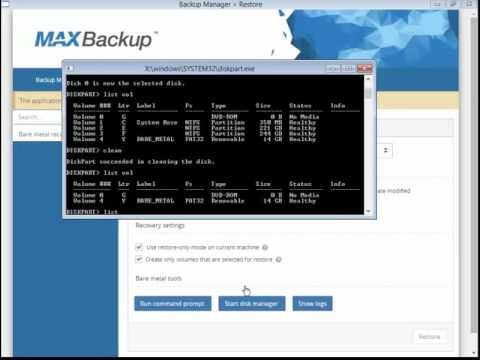Open help icon next to restore-only mode option

265,247
